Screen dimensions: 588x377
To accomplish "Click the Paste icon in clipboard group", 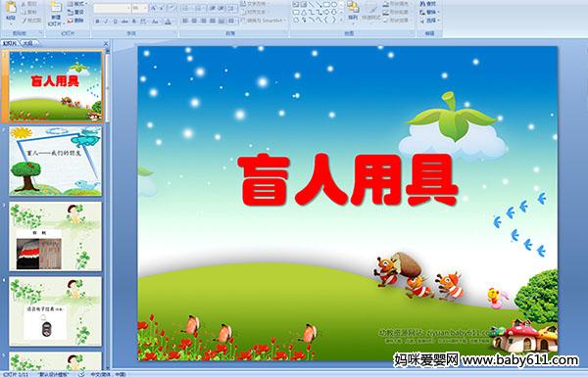I will 11,11.
